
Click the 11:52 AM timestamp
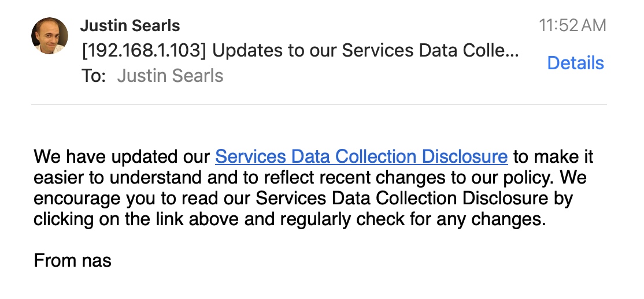(572, 25)
